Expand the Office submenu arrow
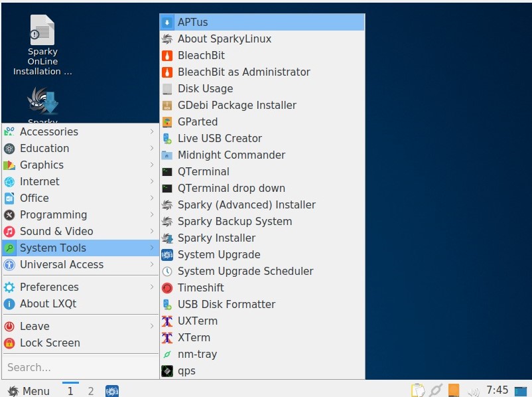Screen dimensions: 532x397 tap(152, 198)
